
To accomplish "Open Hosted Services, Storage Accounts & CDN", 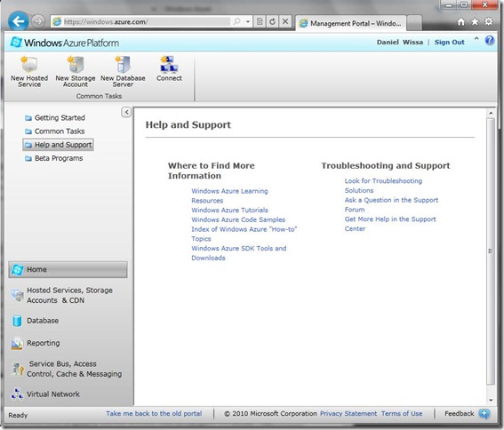I will pos(62,295).
